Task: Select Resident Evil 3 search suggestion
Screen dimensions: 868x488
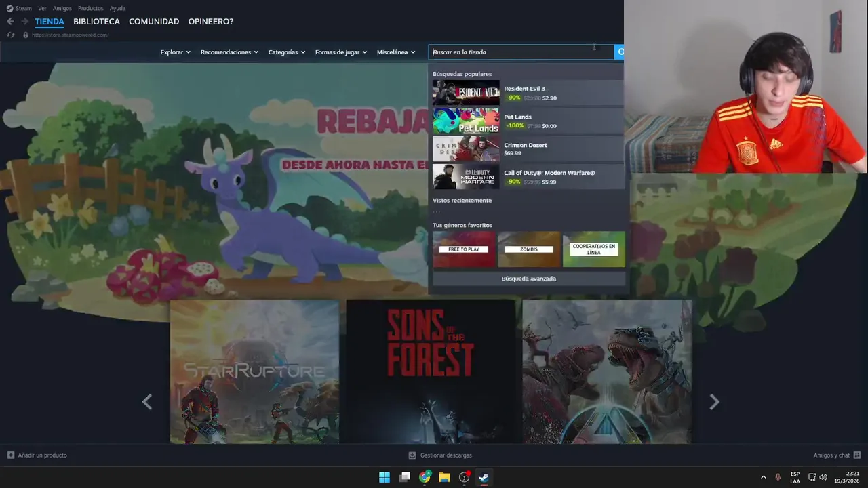Action: (x=528, y=93)
